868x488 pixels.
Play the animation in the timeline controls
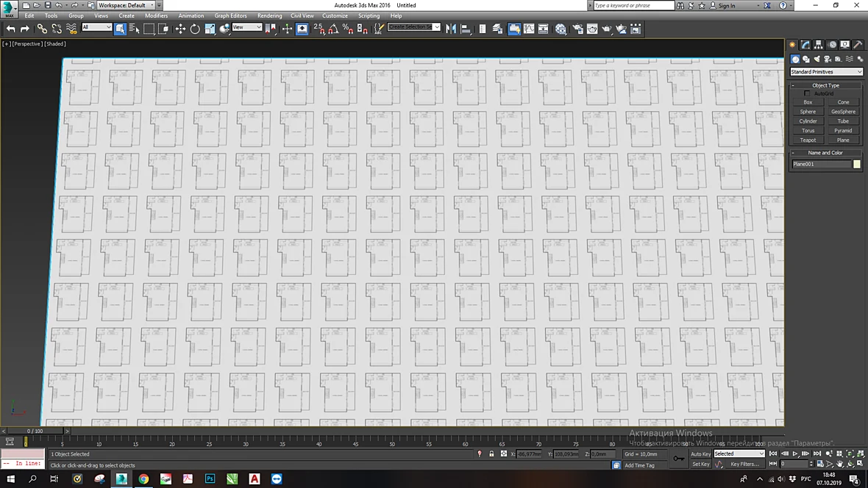795,453
